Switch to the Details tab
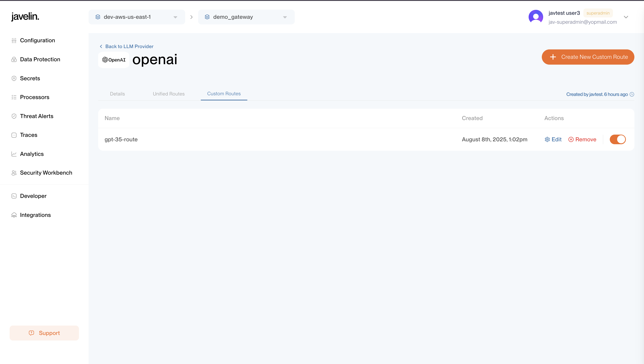The height and width of the screenshot is (364, 644). pyautogui.click(x=117, y=94)
